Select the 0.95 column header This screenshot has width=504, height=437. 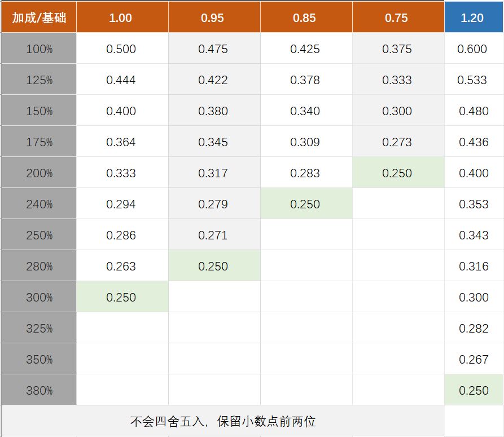tap(213, 18)
